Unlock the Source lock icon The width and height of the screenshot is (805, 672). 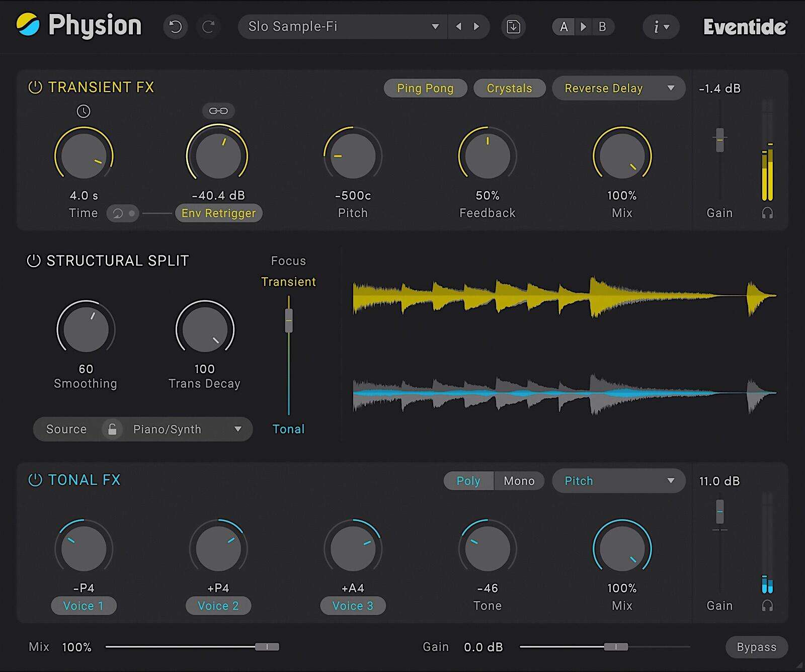point(112,429)
